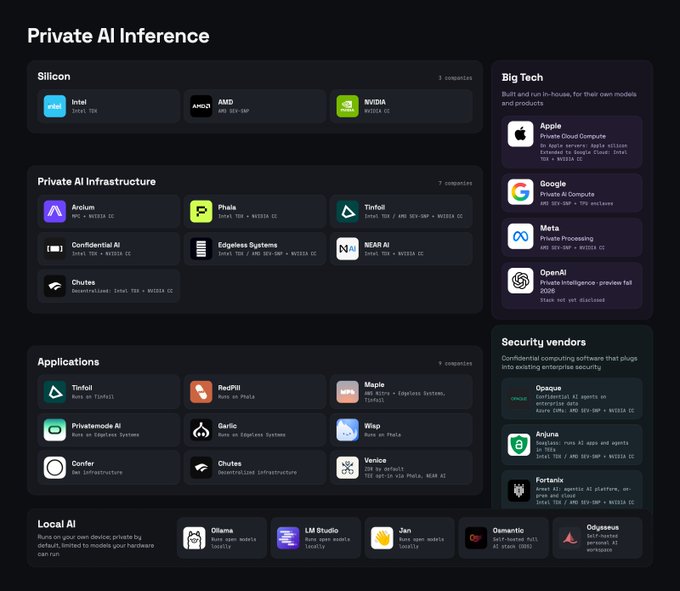Select the Osmantic logo icon

click(476, 538)
